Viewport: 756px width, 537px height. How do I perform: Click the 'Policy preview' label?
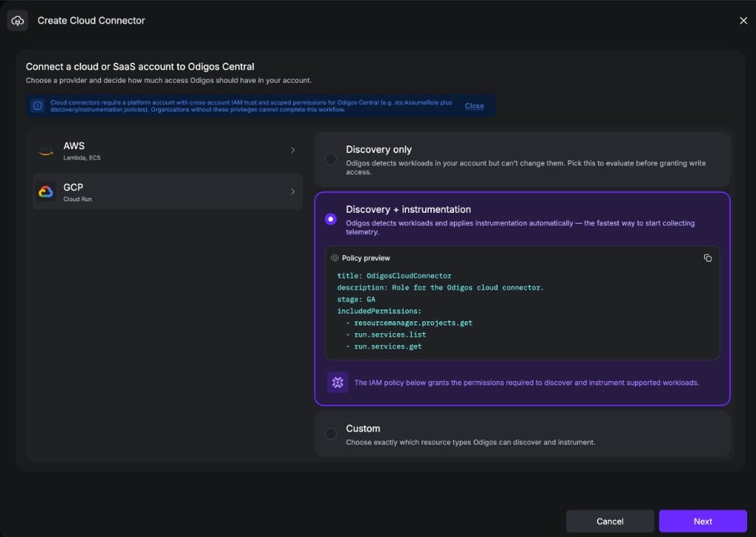(366, 258)
